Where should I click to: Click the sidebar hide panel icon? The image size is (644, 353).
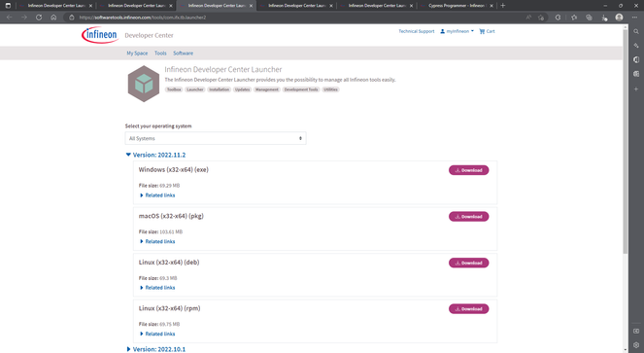[636, 331]
